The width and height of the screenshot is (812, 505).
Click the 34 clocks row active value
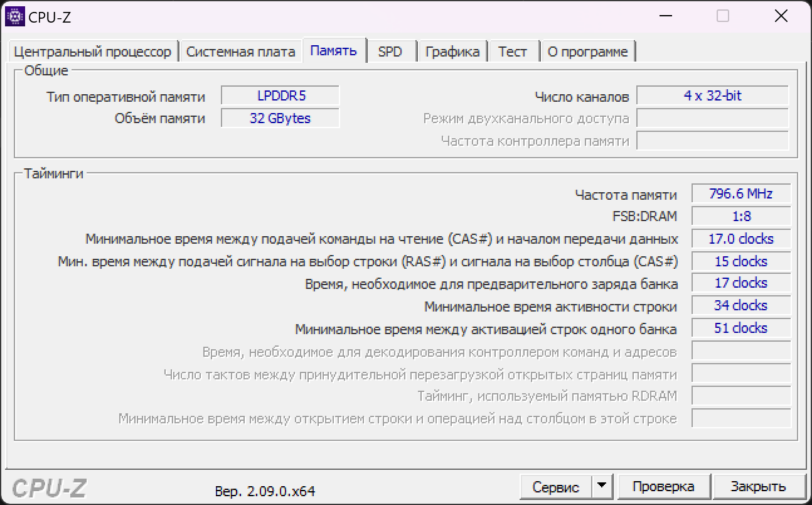click(741, 306)
